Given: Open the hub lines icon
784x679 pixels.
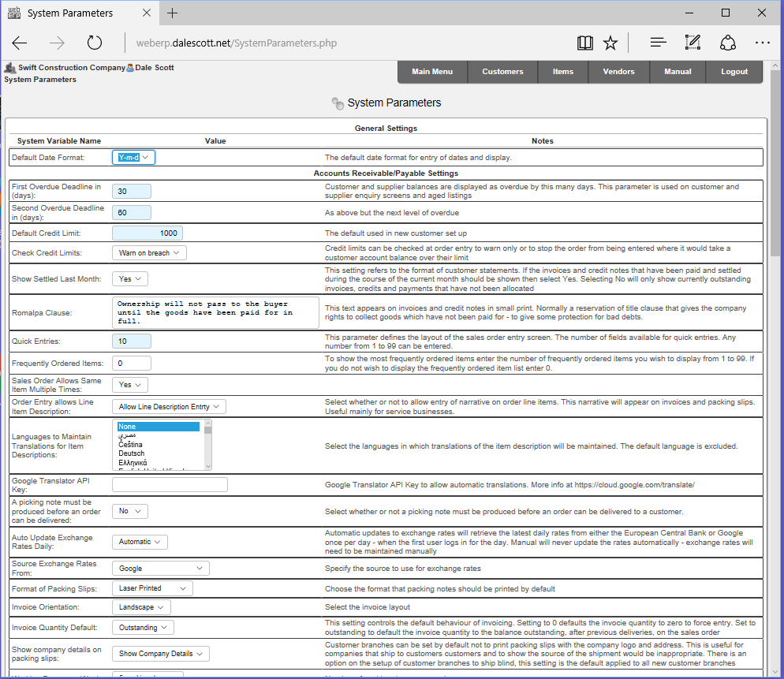Looking at the screenshot, I should [658, 43].
